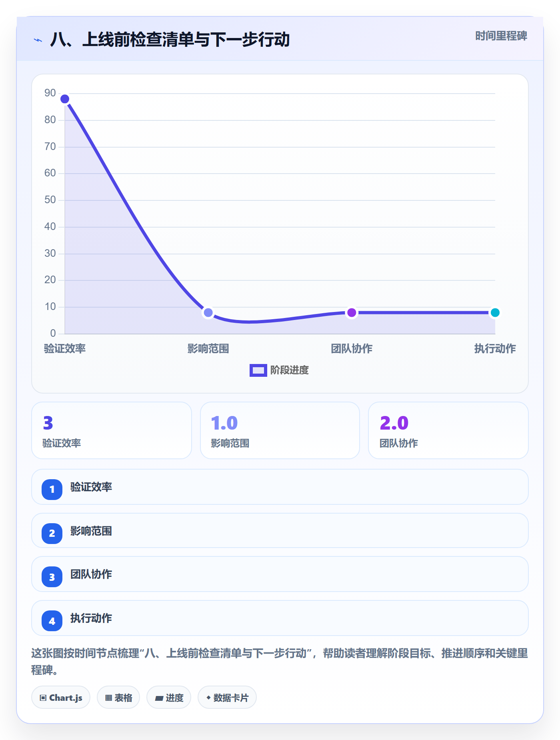Image resolution: width=560 pixels, height=740 pixels.
Task: Click 执行动作 text in the fourth list row
Action: [91, 618]
